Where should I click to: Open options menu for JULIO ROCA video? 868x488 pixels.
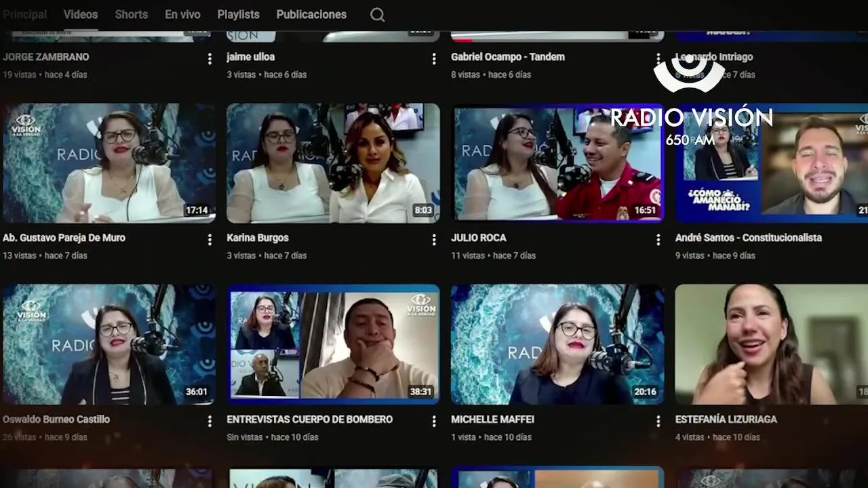pos(658,239)
